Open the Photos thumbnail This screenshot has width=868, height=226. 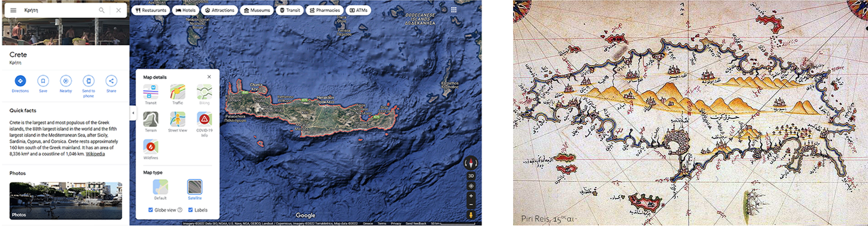(66, 201)
